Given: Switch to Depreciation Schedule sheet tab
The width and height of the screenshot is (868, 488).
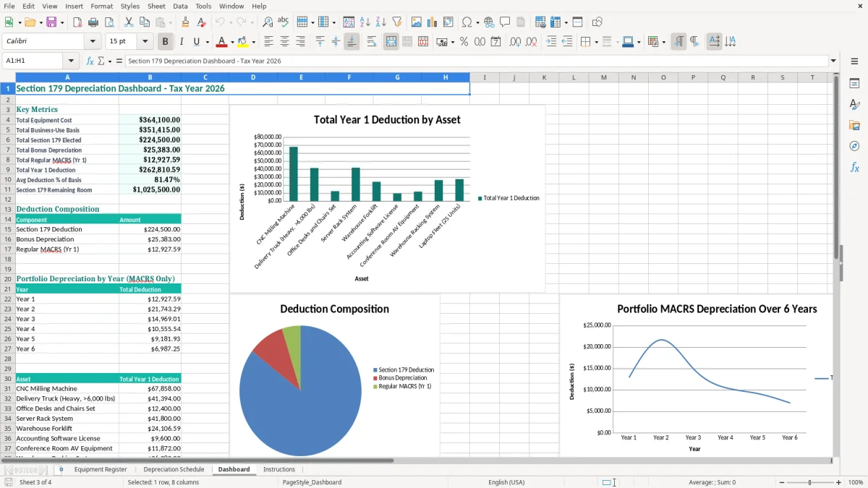Looking at the screenshot, I should (174, 469).
